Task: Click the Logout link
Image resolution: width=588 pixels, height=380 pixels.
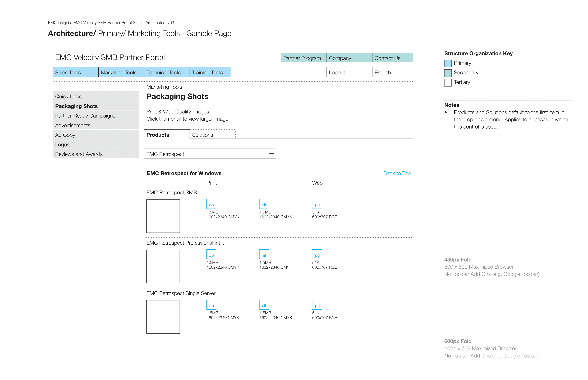Action: click(x=337, y=73)
